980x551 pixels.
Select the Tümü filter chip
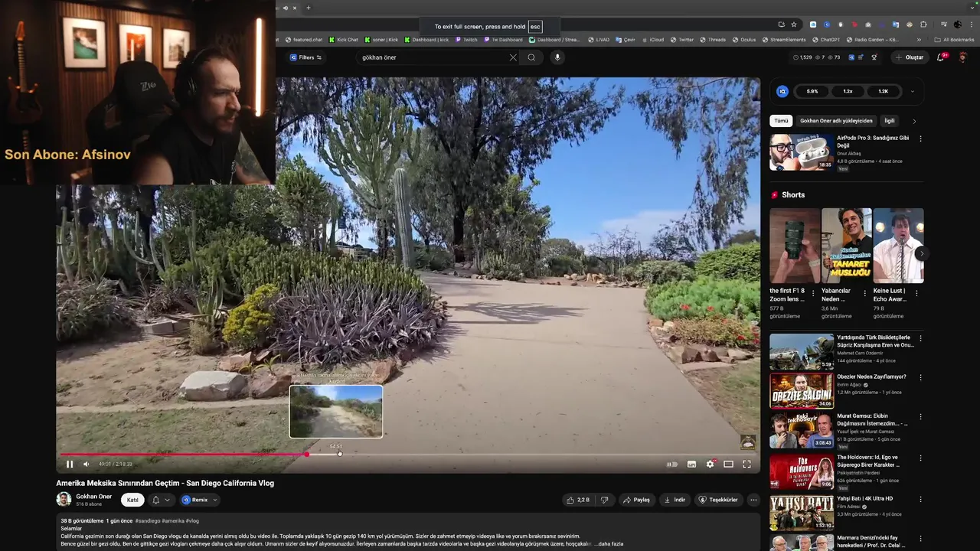781,121
